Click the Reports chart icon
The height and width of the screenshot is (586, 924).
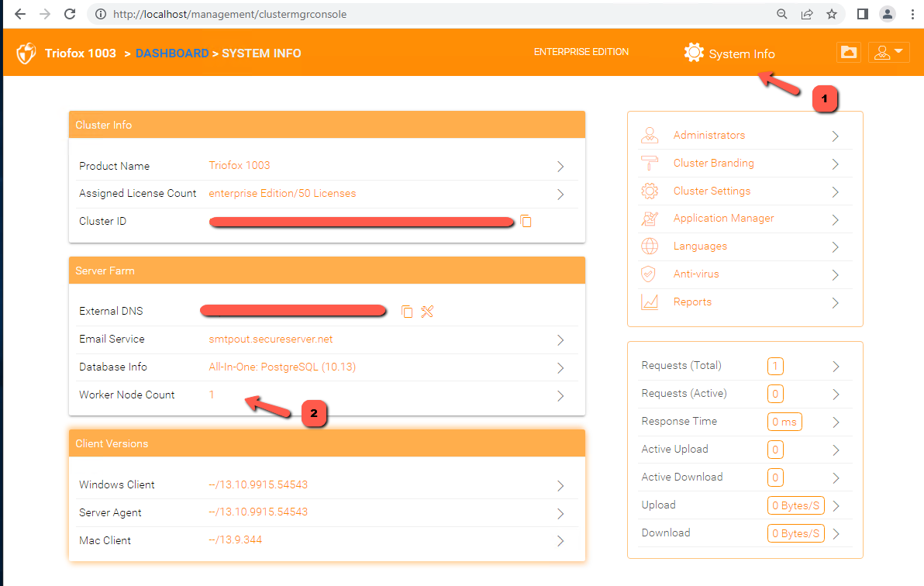click(650, 302)
